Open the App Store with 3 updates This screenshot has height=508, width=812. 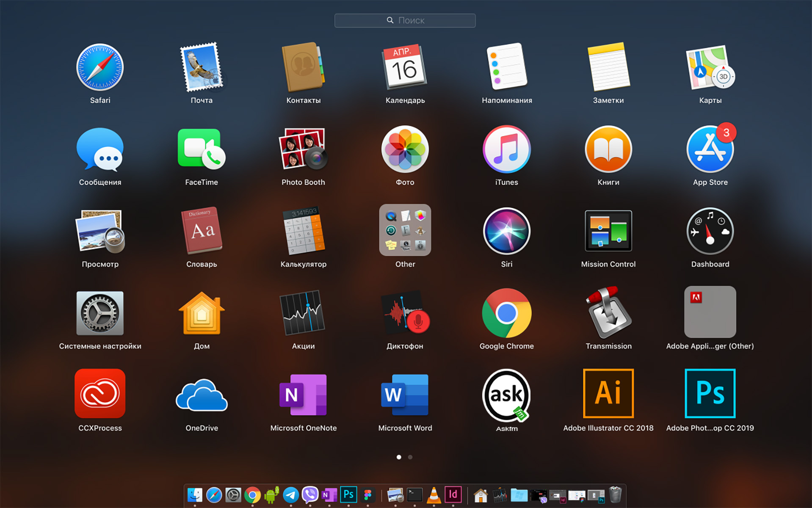point(710,149)
